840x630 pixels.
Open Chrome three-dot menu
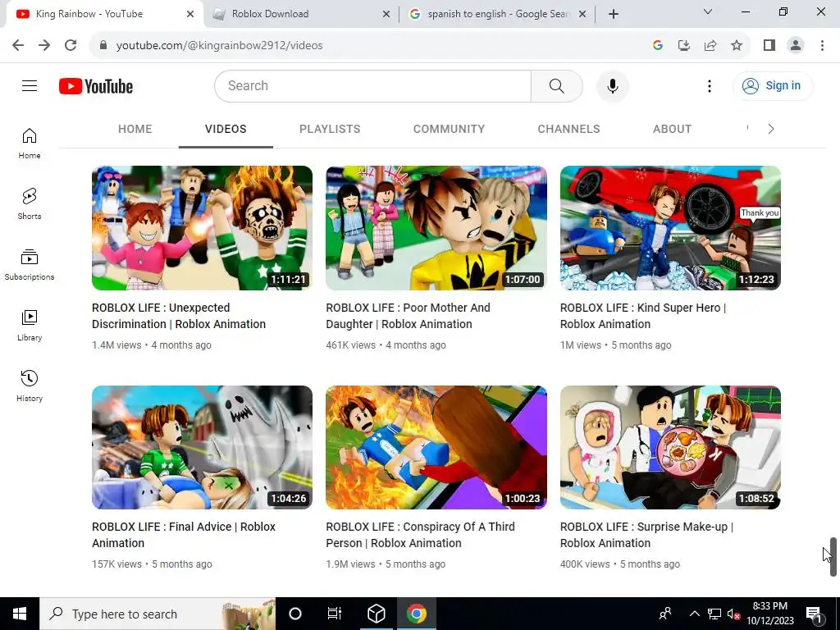click(822, 45)
